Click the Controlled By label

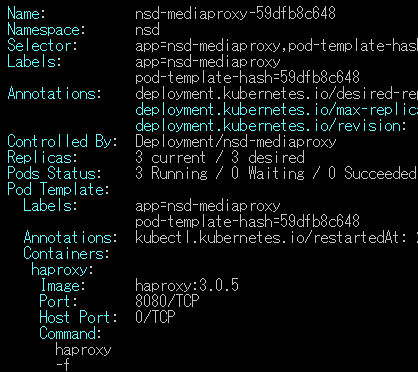click(x=63, y=142)
